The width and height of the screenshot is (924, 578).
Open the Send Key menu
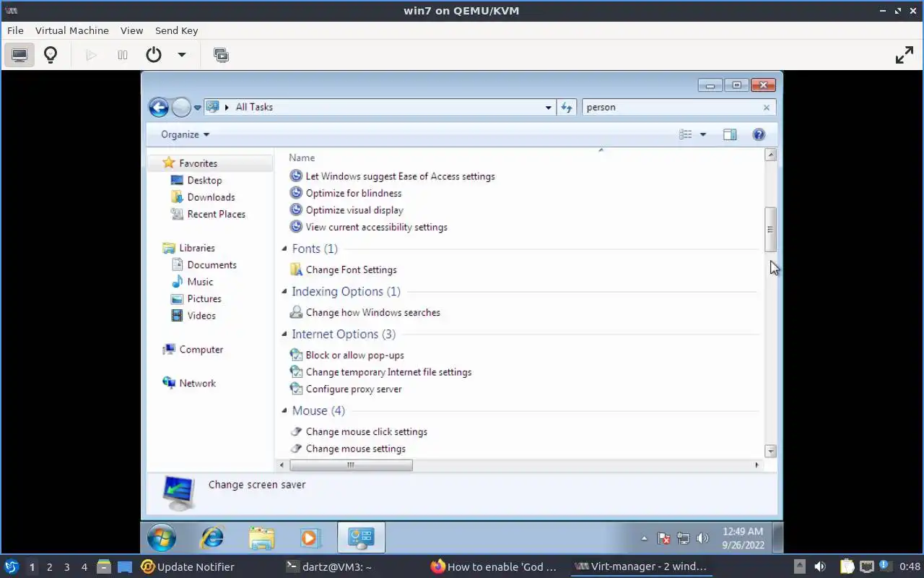click(176, 30)
